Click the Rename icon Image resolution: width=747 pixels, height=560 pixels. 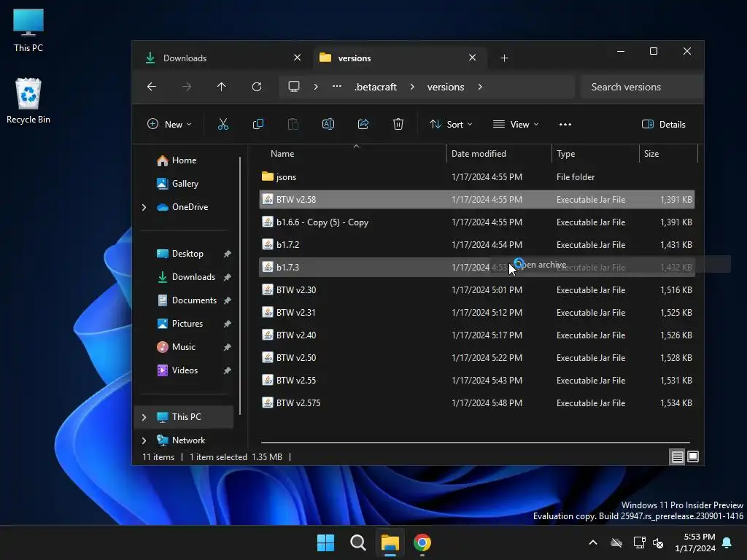(328, 124)
